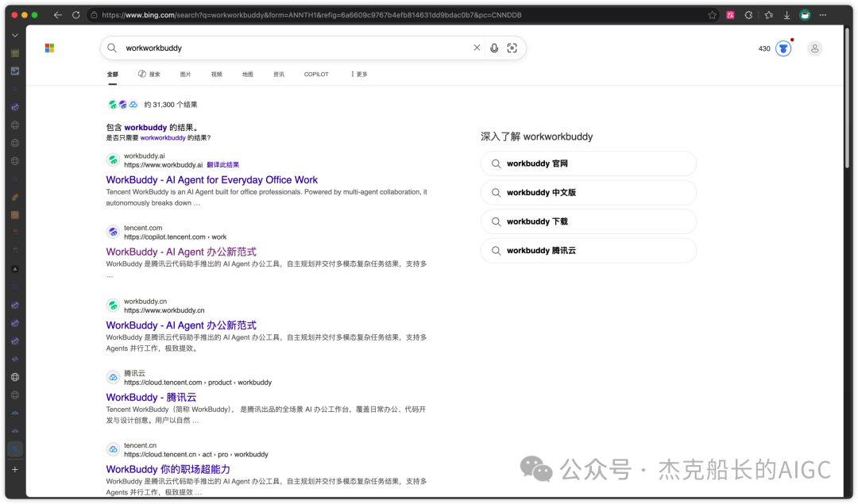Screen dimensions: 858x504
Task: Open the browser three-dot settings menu
Action: [x=823, y=15]
